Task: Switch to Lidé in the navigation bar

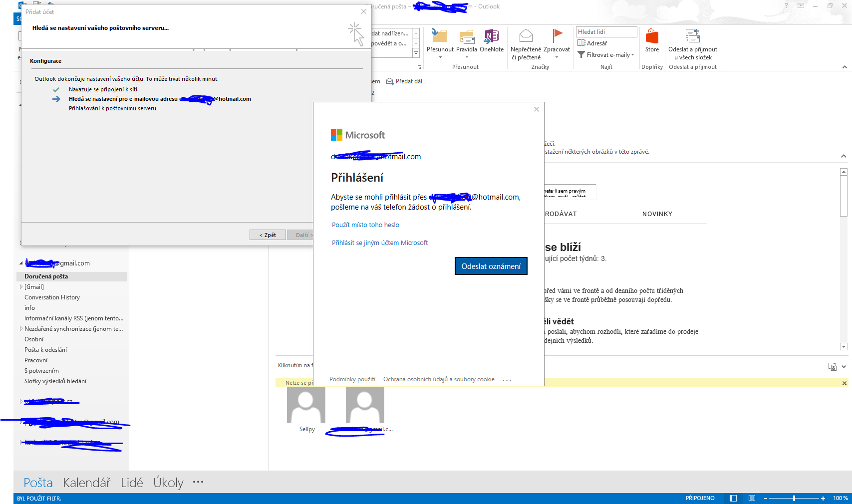Action: (132, 483)
